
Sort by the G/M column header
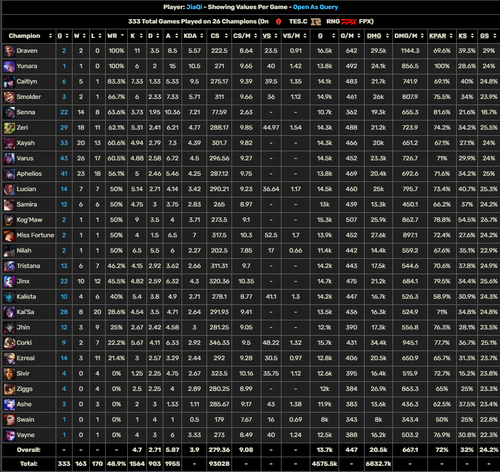351,36
